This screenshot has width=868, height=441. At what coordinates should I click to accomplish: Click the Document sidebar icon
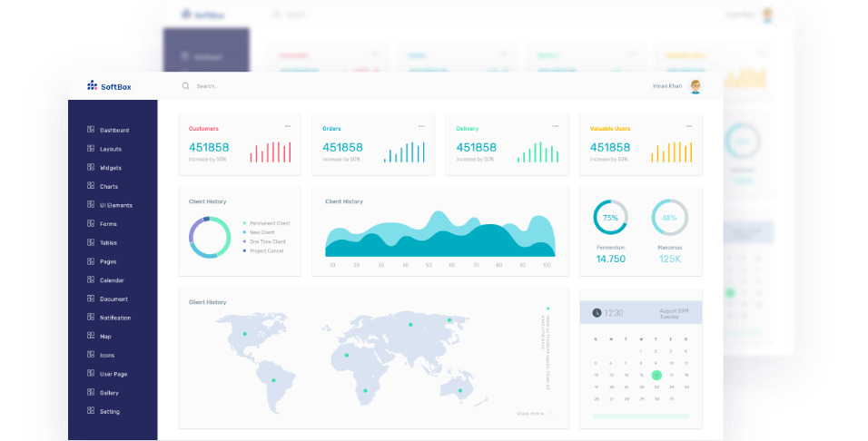coord(91,299)
